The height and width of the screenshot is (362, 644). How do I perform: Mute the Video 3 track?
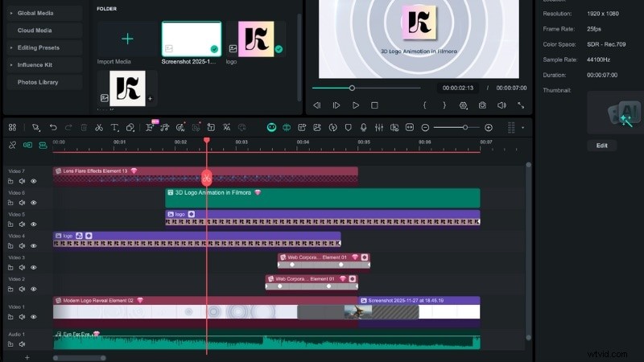pyautogui.click(x=23, y=268)
